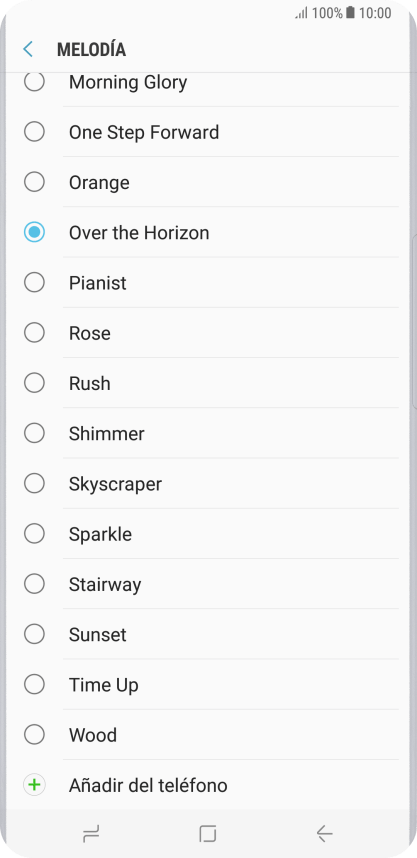Choose the Shimmer melody
This screenshot has width=417, height=858.
click(x=208, y=434)
